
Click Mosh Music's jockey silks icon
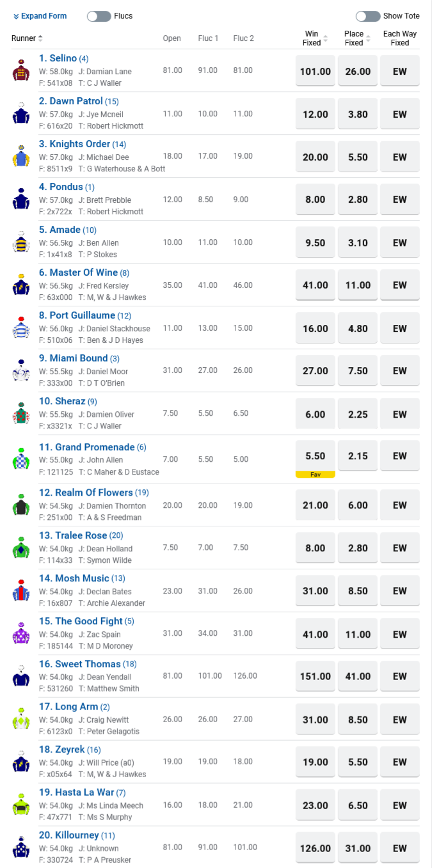click(21, 590)
